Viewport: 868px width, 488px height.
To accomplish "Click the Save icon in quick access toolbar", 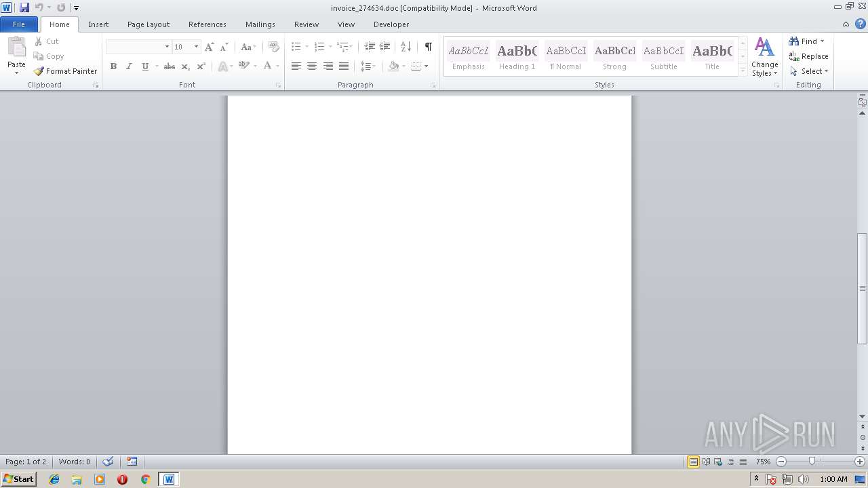I will click(24, 7).
